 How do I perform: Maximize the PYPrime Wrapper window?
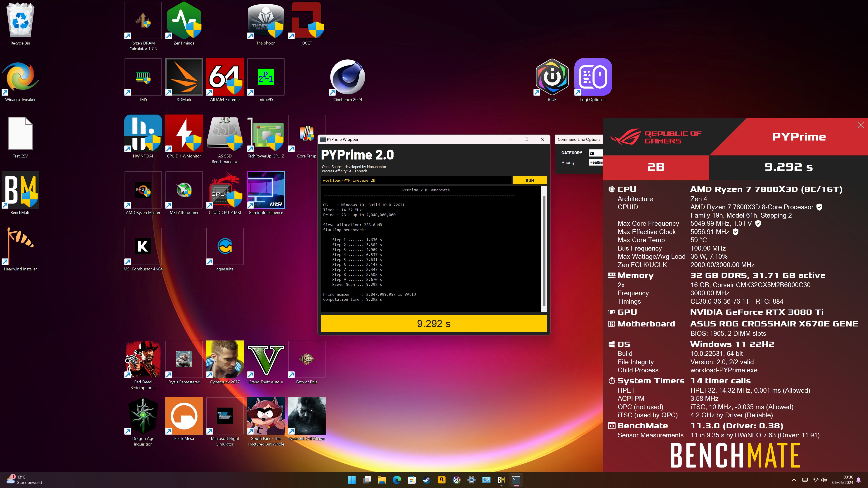coord(526,139)
